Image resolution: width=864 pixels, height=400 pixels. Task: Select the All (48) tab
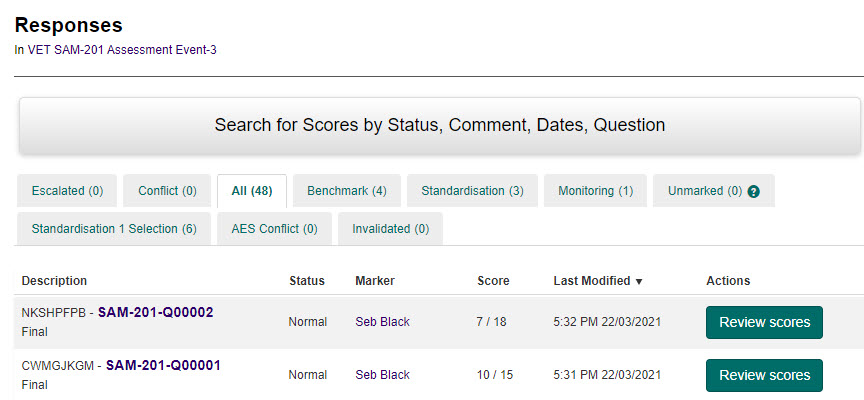pos(252,191)
